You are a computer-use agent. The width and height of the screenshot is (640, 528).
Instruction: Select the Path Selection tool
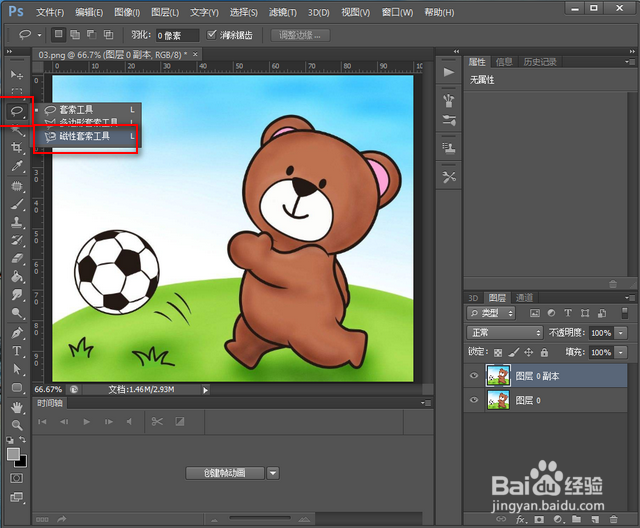point(17,369)
